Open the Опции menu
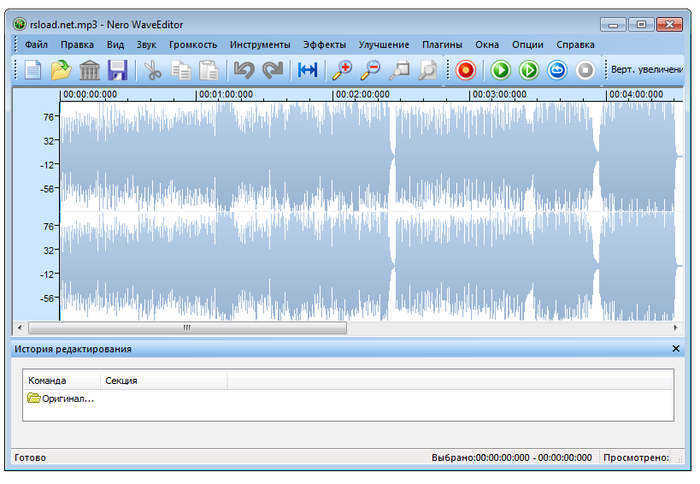This screenshot has width=700, height=484. 528,45
